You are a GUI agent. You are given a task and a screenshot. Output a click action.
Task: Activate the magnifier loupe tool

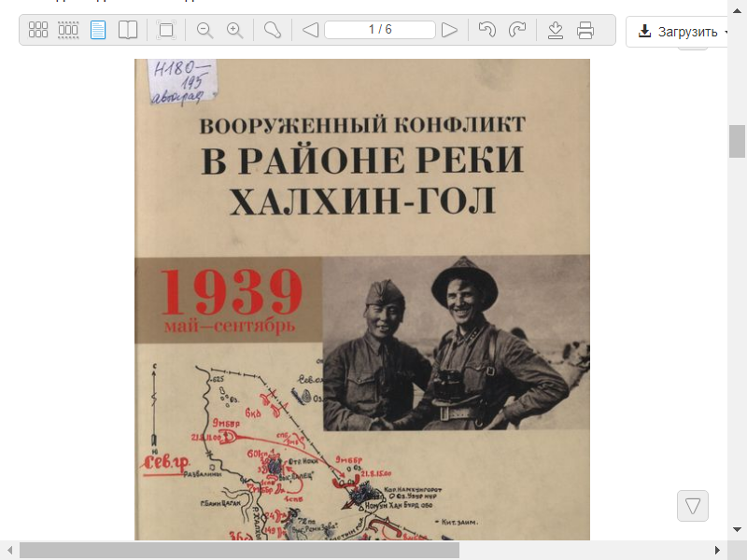(x=273, y=30)
